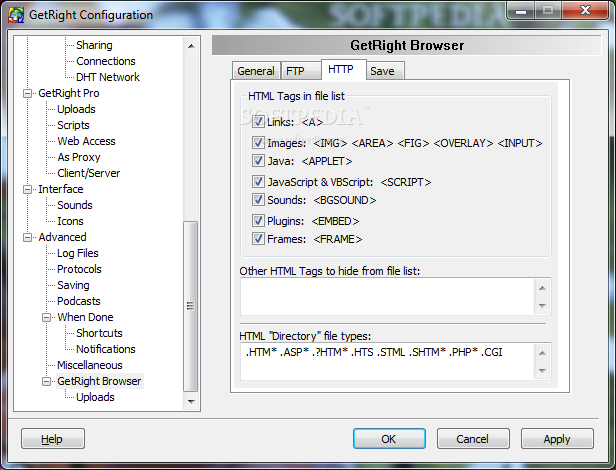Open Saving settings
Image resolution: width=616 pixels, height=470 pixels.
click(x=73, y=285)
